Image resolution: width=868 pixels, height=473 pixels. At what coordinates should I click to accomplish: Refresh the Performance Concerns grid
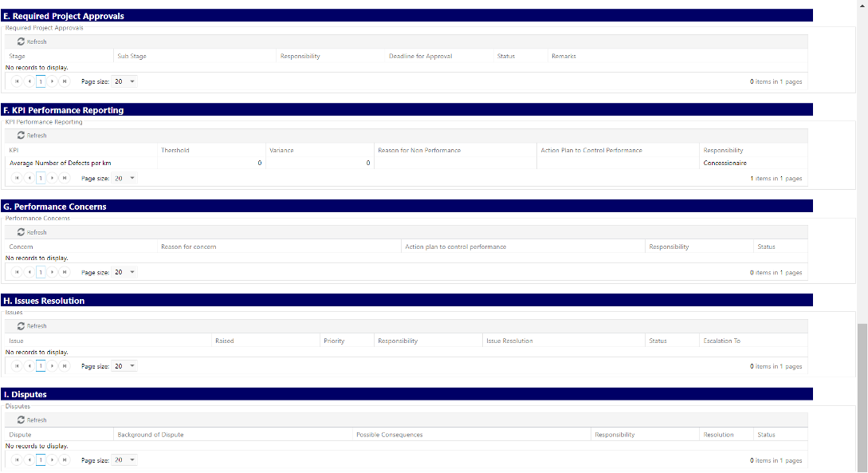pos(32,232)
